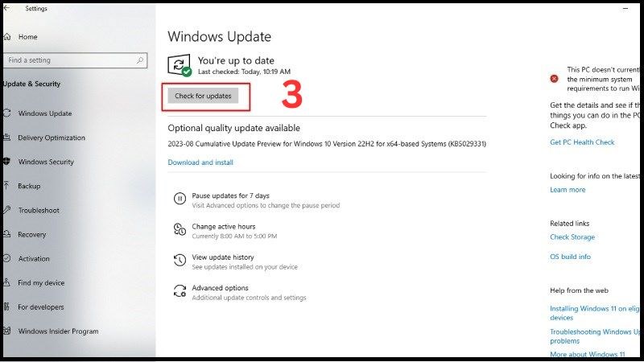The height and width of the screenshot is (362, 644).
Task: Click the Help from the web heading
Action: click(x=579, y=290)
